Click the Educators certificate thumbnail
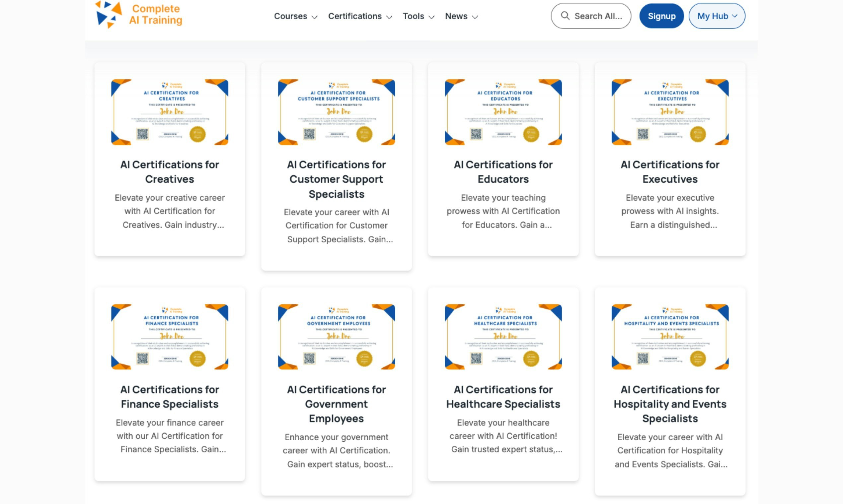 tap(503, 112)
